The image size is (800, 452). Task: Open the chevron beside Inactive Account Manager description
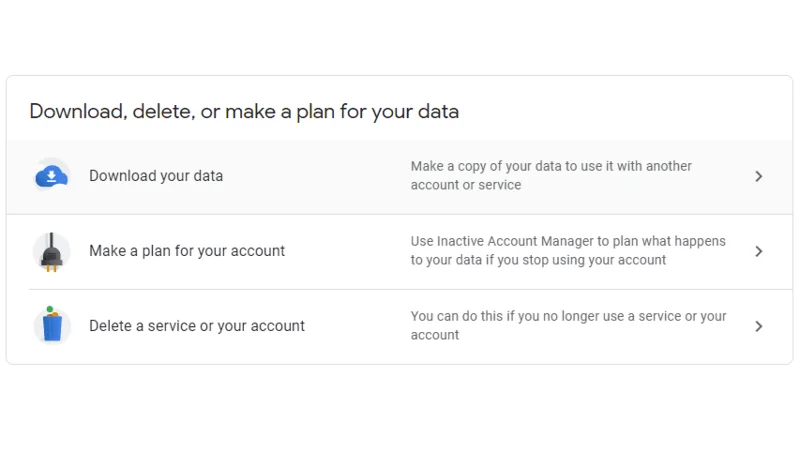click(x=759, y=252)
